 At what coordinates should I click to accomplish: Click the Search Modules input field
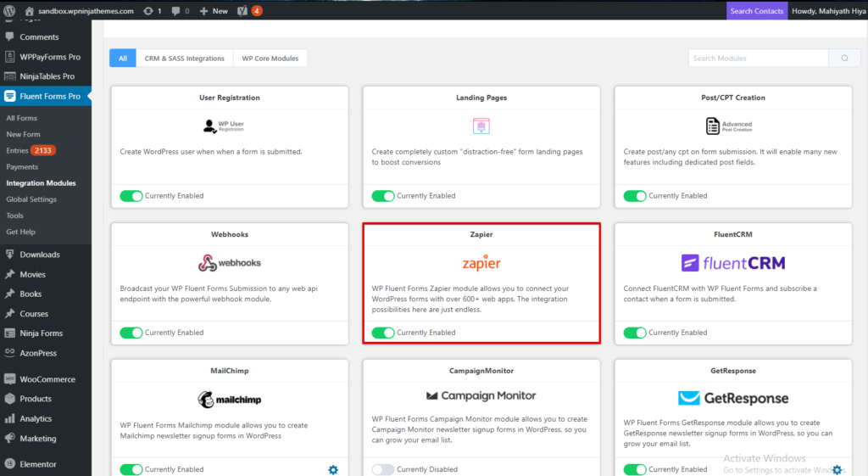pos(759,59)
